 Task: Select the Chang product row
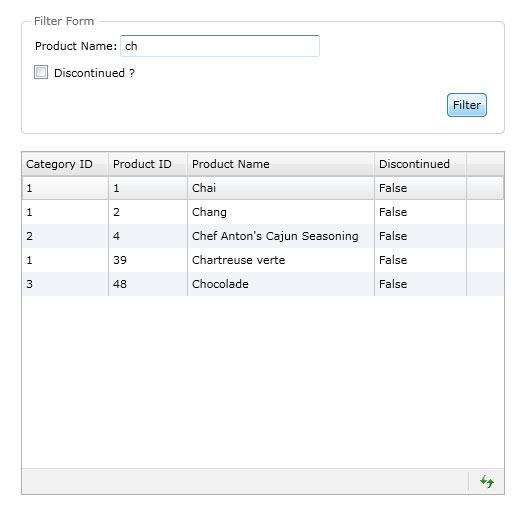[263, 212]
